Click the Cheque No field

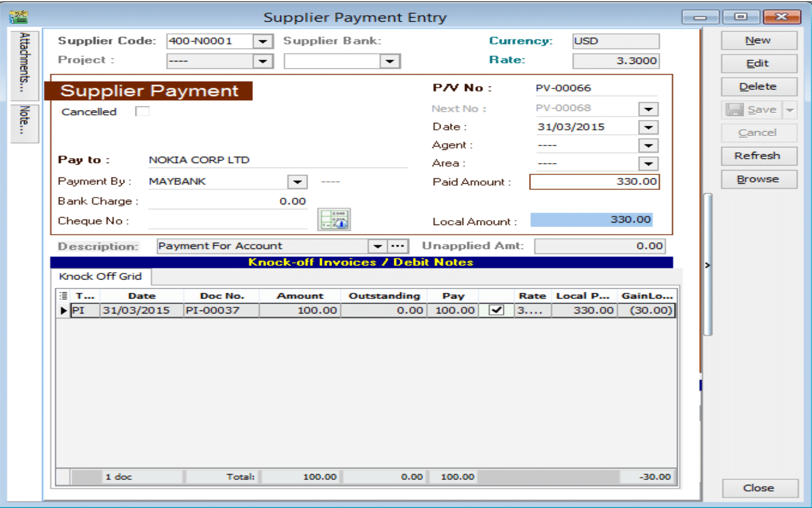(228, 221)
